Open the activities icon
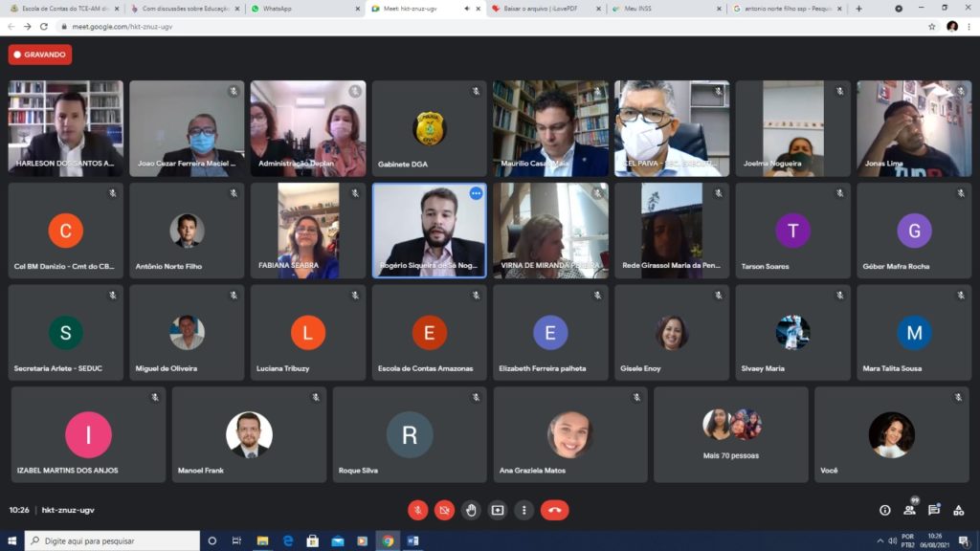The height and width of the screenshot is (551, 980). [958, 510]
